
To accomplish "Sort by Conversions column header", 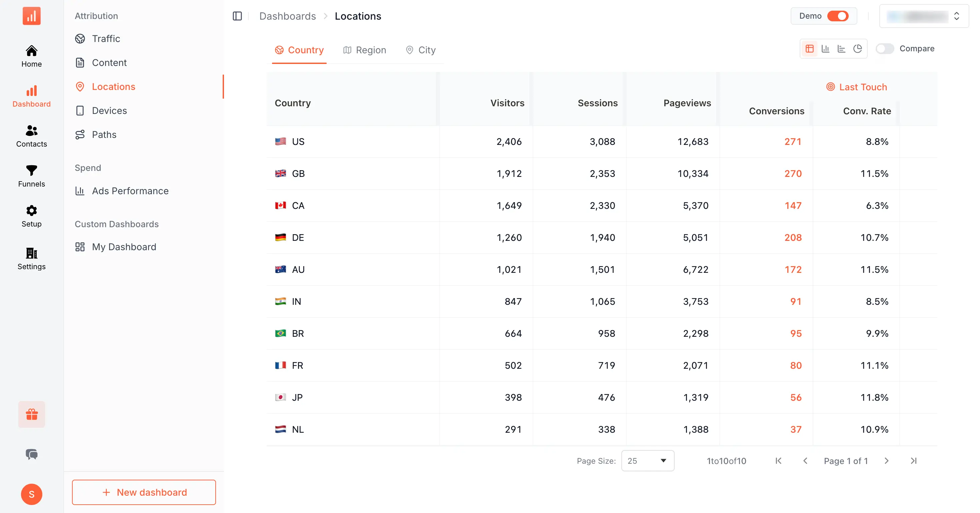I will point(776,111).
